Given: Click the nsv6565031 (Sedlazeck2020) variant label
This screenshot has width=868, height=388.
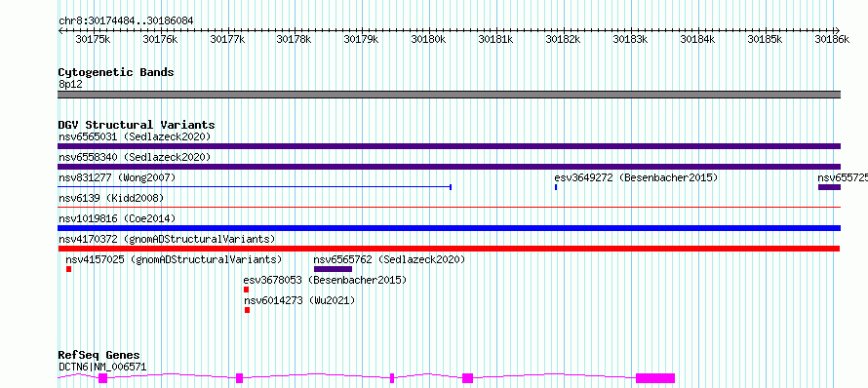Looking at the screenshot, I should (135, 136).
